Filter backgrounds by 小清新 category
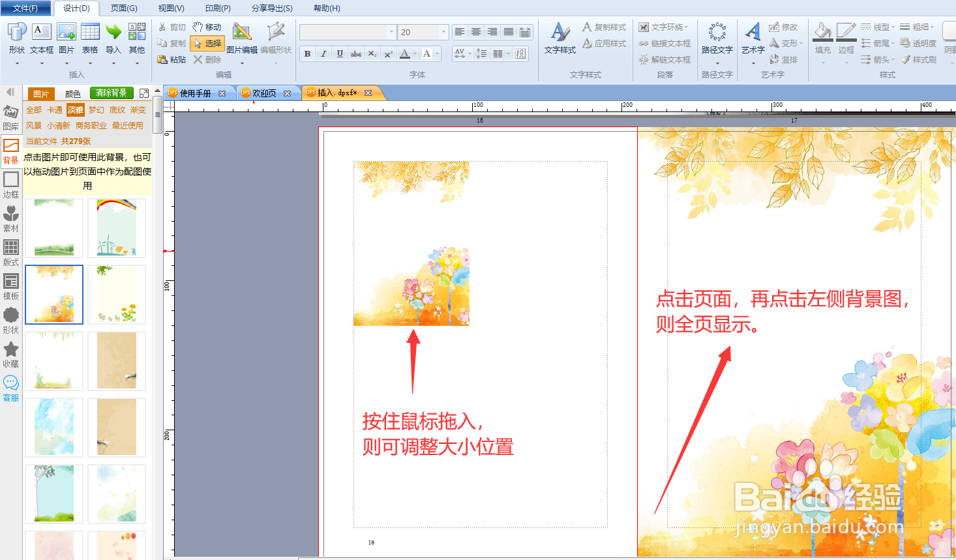This screenshot has width=956, height=560. pyautogui.click(x=59, y=126)
